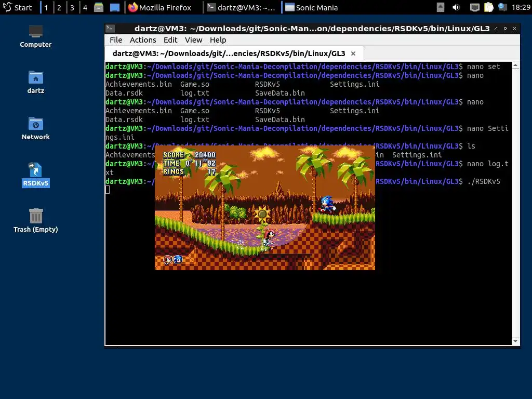Click the character lives icon in game
This screenshot has width=532, height=399.
[173, 260]
